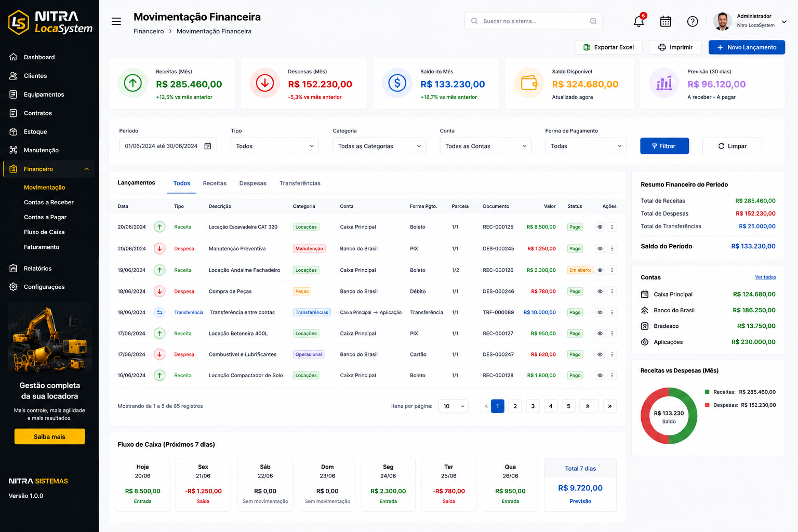Focus the Buscar no sistema search field
The height and width of the screenshot is (532, 798).
pyautogui.click(x=534, y=21)
